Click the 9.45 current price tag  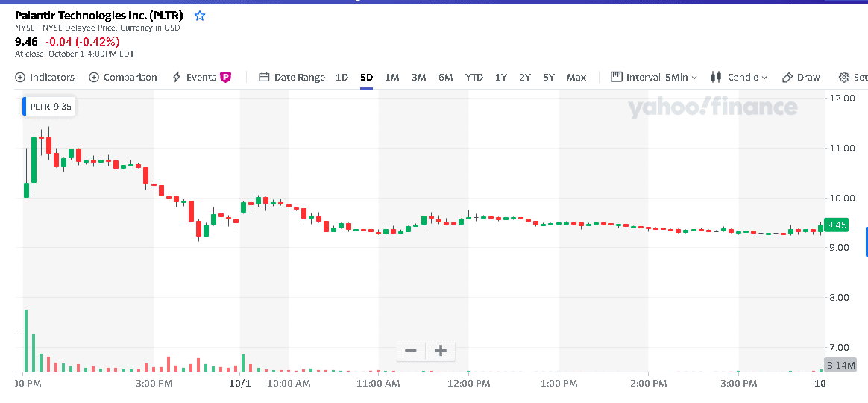[x=837, y=225]
